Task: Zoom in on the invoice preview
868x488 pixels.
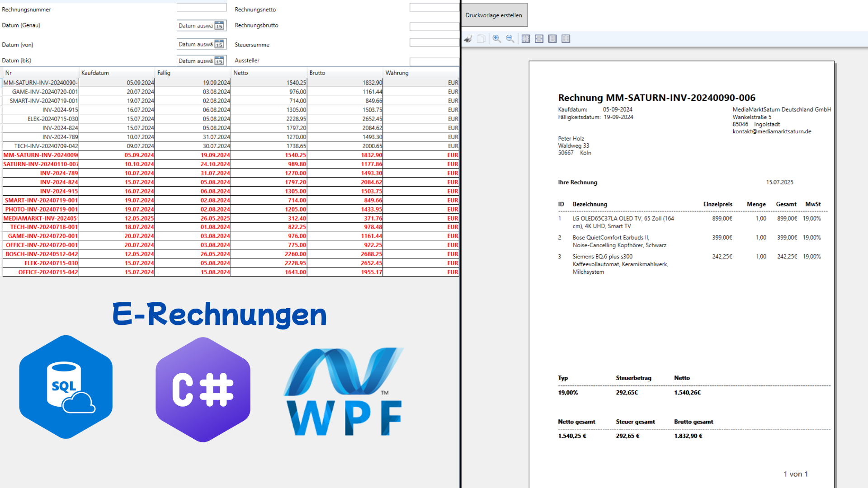Action: 496,39
